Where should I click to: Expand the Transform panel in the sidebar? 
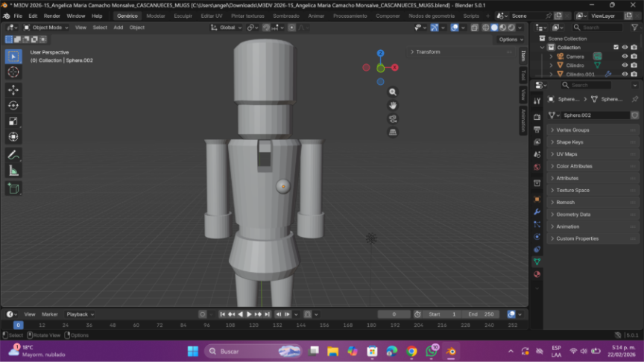click(428, 52)
